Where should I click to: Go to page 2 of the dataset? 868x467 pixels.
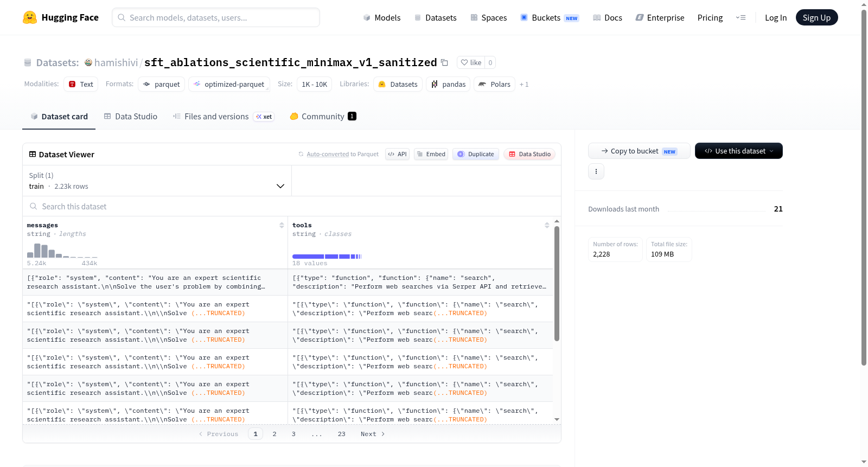(x=275, y=434)
